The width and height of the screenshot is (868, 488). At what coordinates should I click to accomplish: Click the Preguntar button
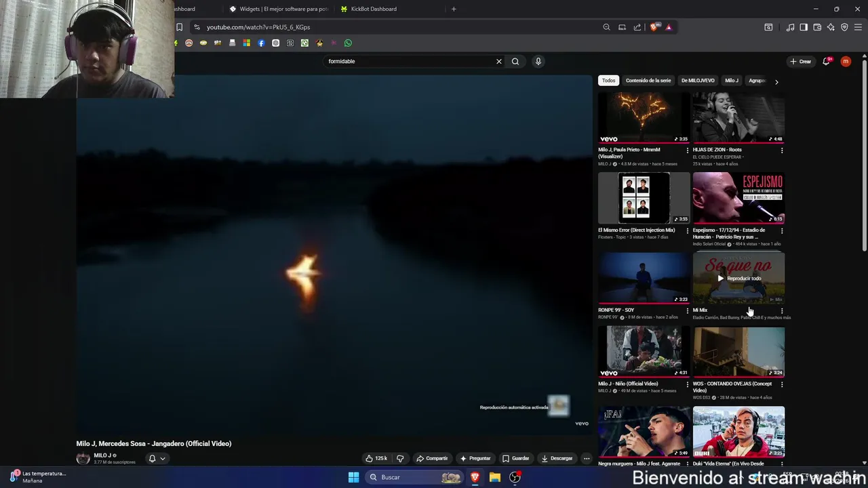tap(475, 458)
